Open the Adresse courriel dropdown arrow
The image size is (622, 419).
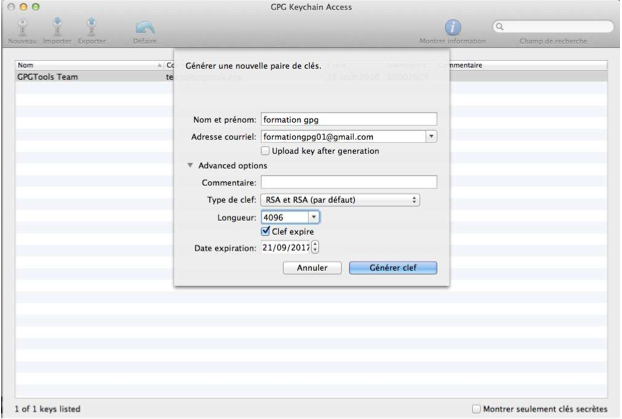click(431, 136)
